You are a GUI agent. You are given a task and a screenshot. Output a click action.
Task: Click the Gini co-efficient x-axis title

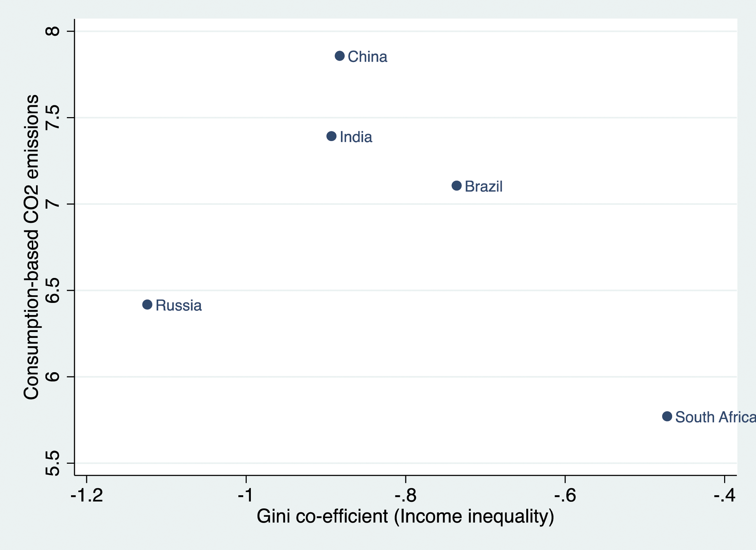(x=405, y=517)
